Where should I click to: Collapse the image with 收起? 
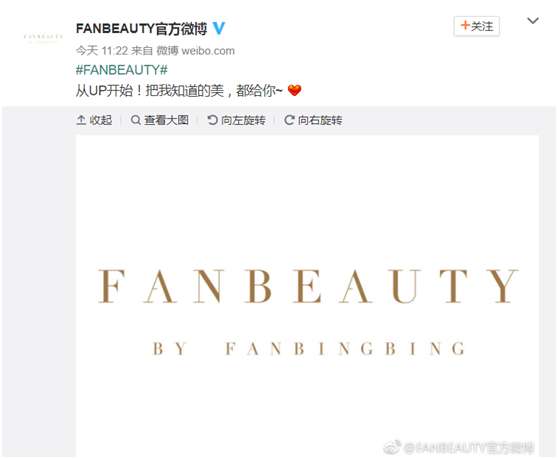(x=94, y=120)
